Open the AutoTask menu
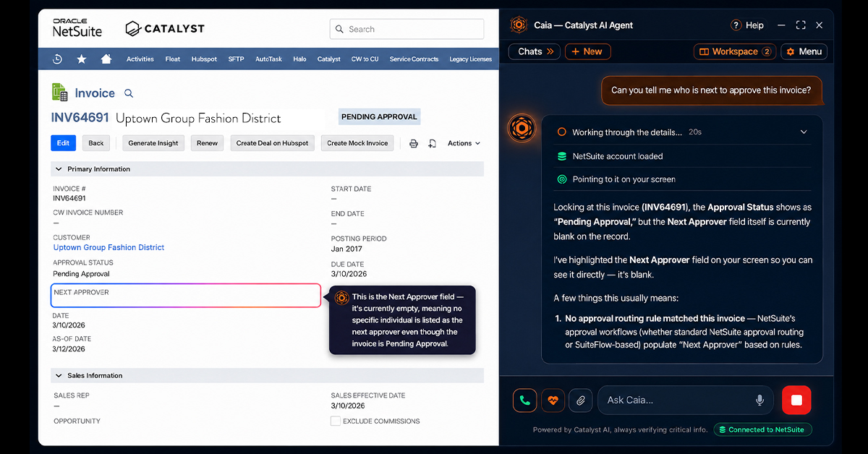The image size is (868, 454). click(270, 59)
